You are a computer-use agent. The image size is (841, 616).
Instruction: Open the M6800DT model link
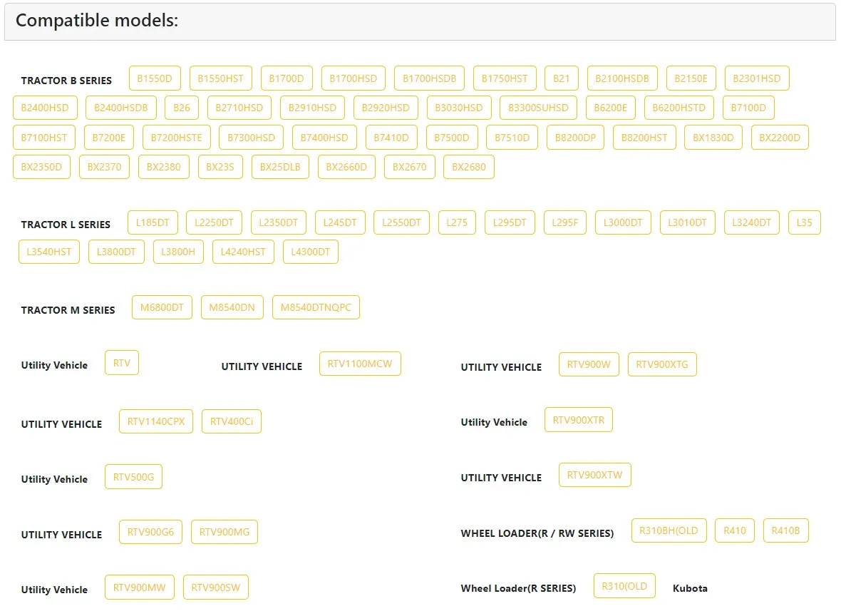162,308
